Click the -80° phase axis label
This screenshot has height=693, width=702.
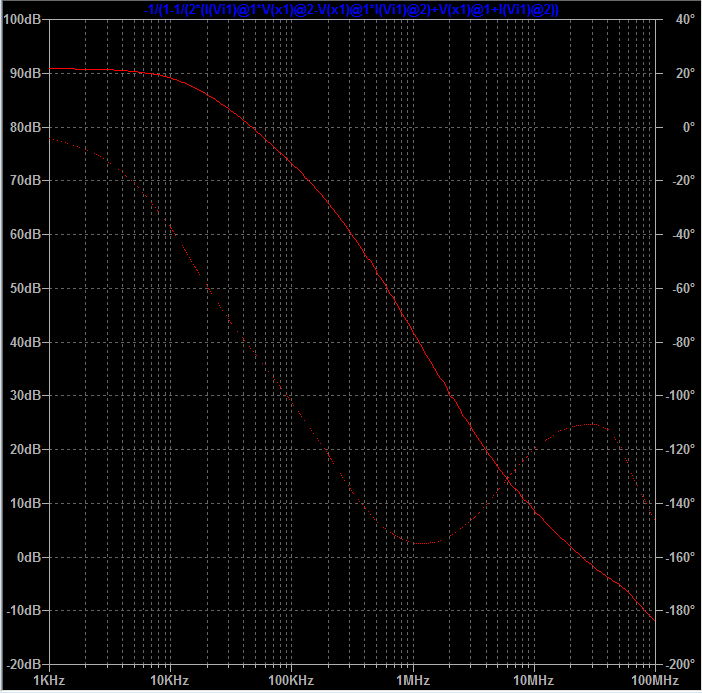coord(684,342)
